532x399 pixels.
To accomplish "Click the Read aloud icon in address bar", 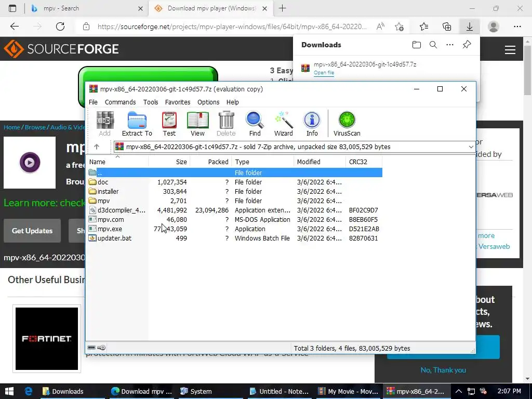I will coord(380,26).
